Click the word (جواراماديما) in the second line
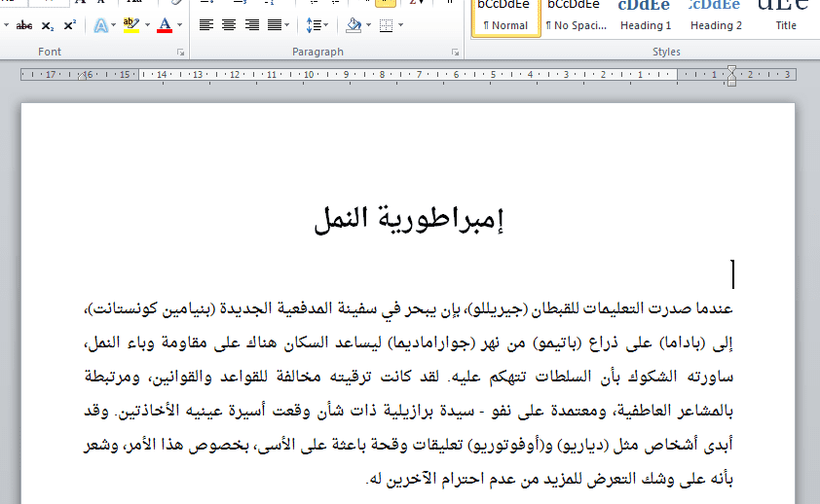The image size is (820, 504). tap(432, 343)
